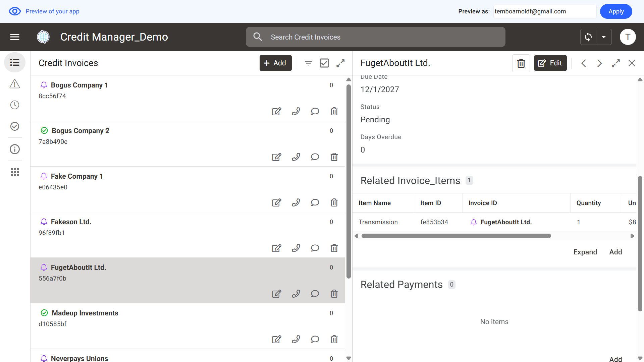Screen dimensions: 644x362
Task: Open the clock view in the sidebar
Action: click(15, 105)
